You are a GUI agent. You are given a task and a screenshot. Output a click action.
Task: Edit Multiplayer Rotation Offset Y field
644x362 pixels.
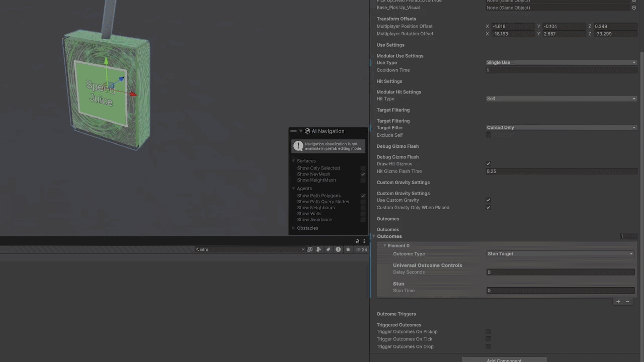click(564, 34)
